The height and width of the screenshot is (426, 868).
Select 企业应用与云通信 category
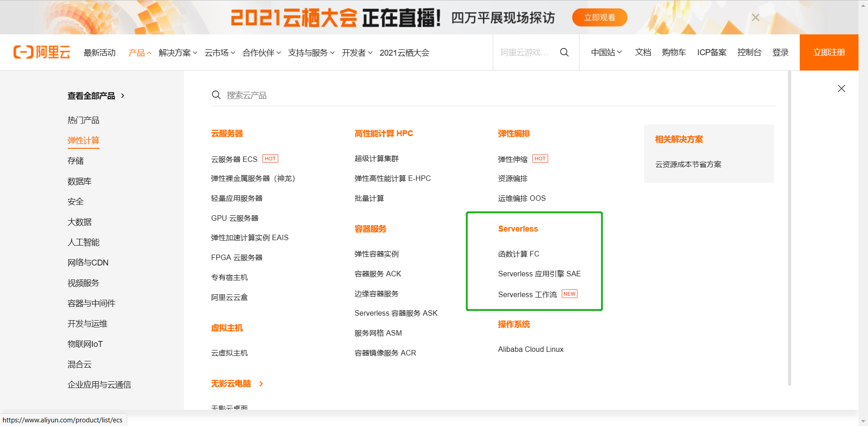(x=99, y=385)
